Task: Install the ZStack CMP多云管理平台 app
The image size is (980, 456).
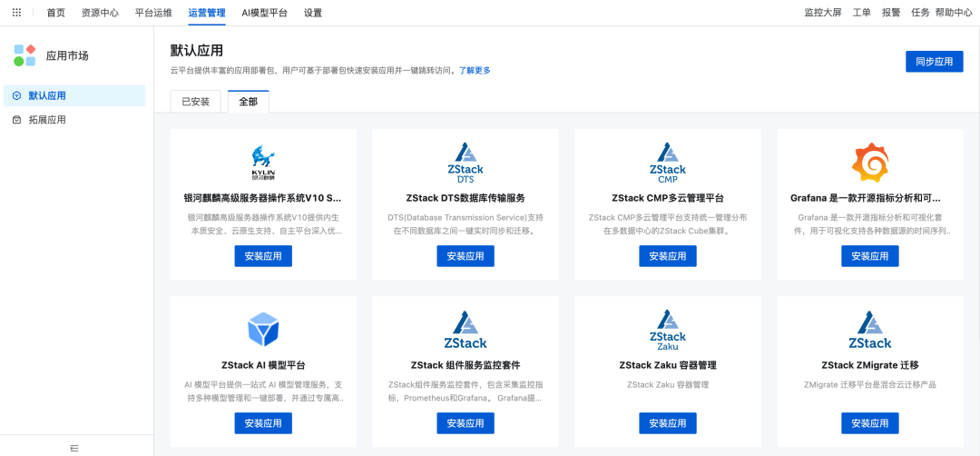Action: 668,256
